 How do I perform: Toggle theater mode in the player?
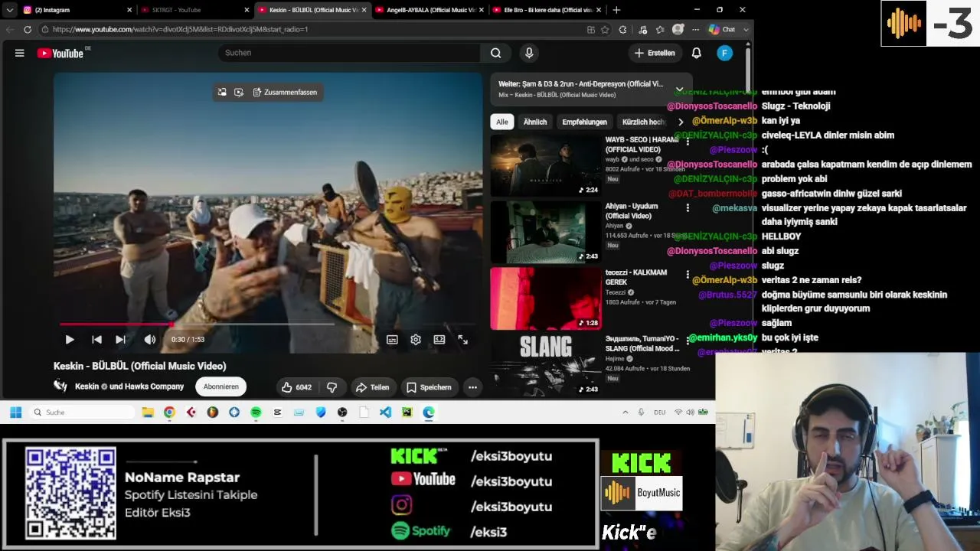click(x=439, y=340)
